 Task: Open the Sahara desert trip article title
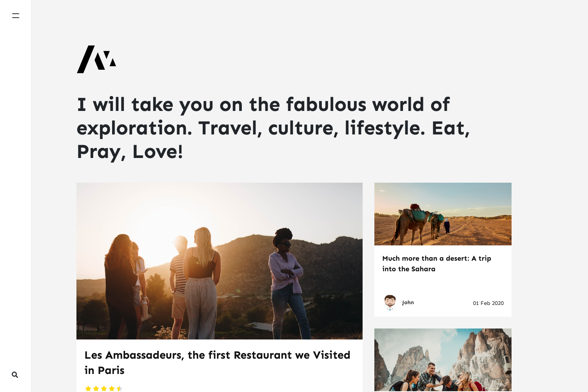pyautogui.click(x=437, y=264)
